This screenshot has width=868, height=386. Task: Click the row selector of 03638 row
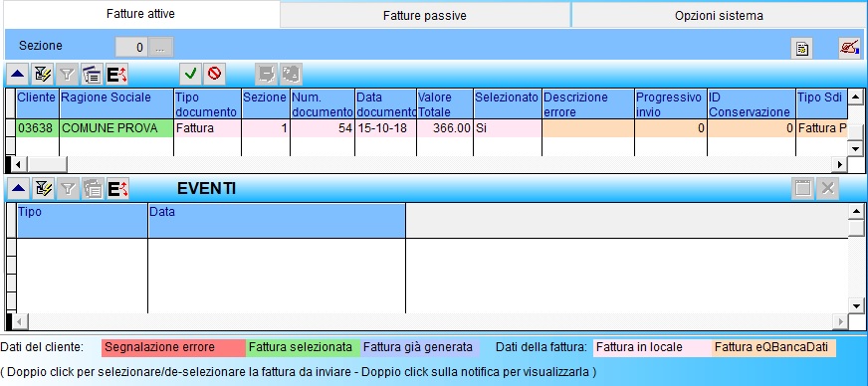click(10, 128)
